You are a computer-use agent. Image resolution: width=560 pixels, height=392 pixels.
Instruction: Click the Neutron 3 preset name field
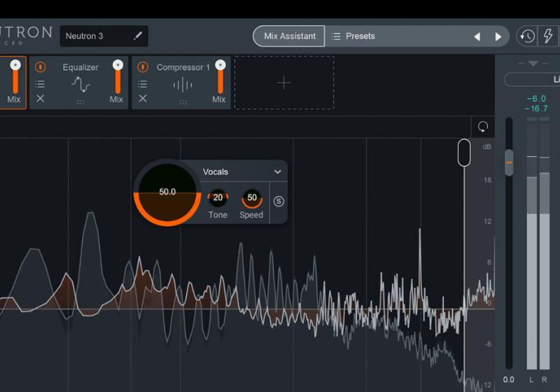click(x=104, y=36)
